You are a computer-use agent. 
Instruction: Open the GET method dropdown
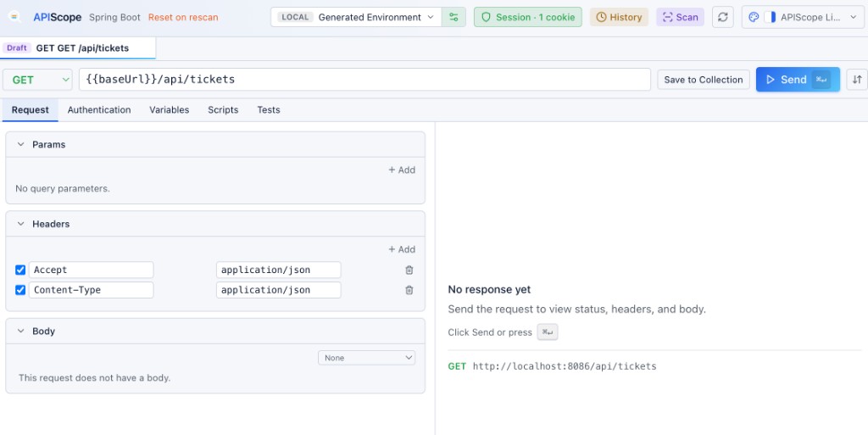(37, 80)
